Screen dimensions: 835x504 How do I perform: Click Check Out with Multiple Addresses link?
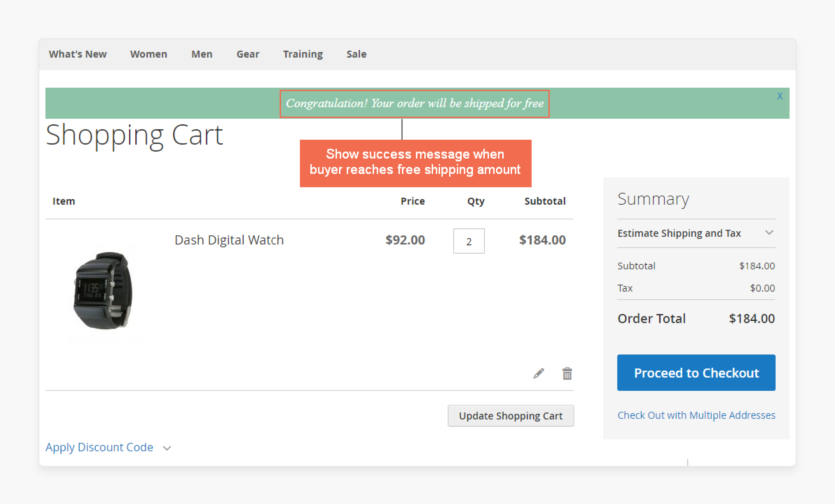click(x=696, y=415)
